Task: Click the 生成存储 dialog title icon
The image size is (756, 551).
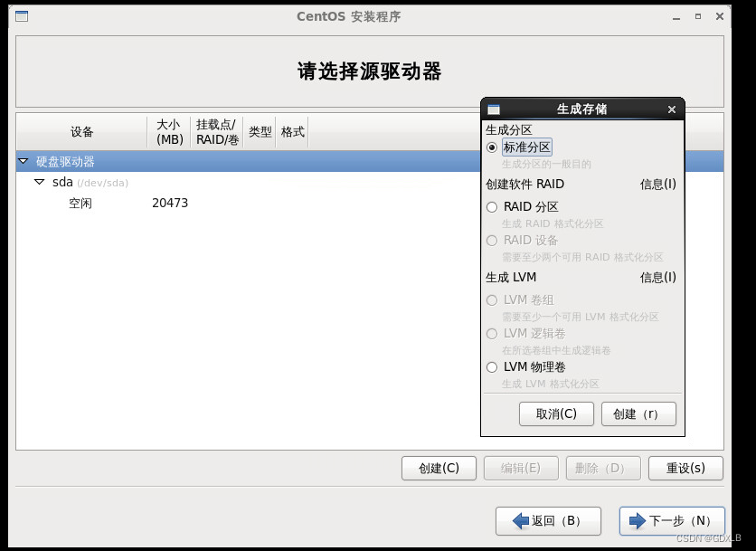Action: pyautogui.click(x=490, y=109)
